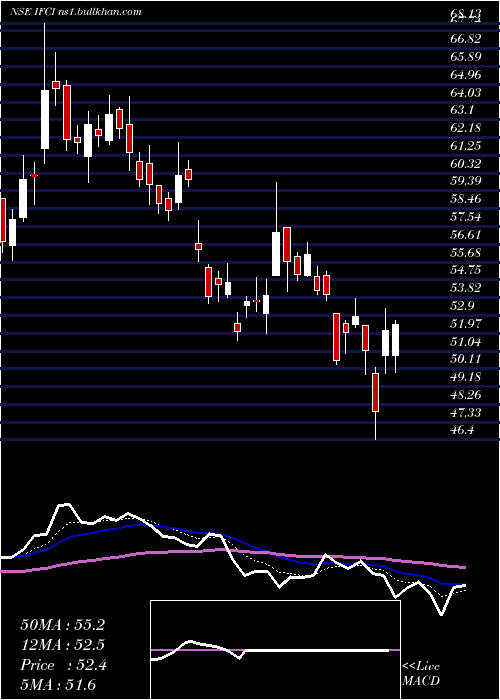Select the 64.03 price level label

click(x=466, y=92)
